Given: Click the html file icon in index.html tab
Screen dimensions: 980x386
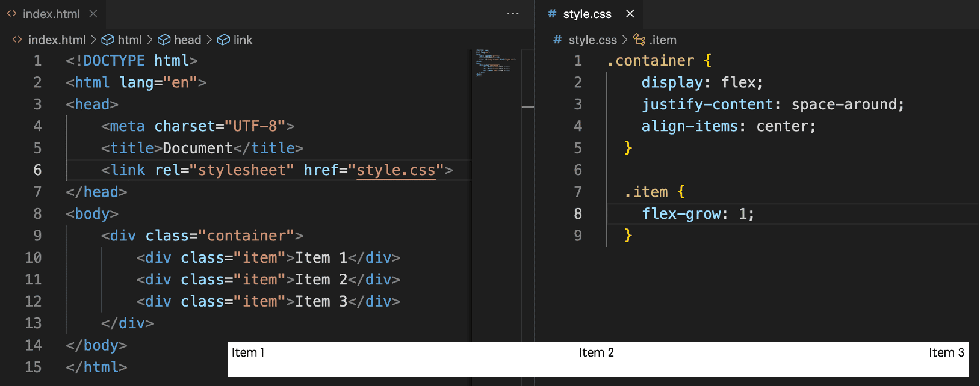Looking at the screenshot, I should (x=11, y=14).
